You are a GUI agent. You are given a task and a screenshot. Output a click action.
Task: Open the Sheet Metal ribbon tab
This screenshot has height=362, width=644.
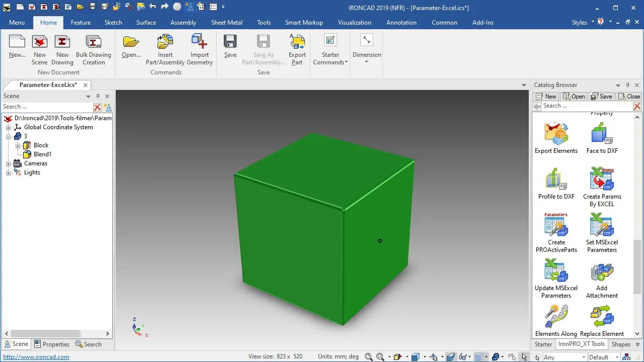tap(226, 23)
